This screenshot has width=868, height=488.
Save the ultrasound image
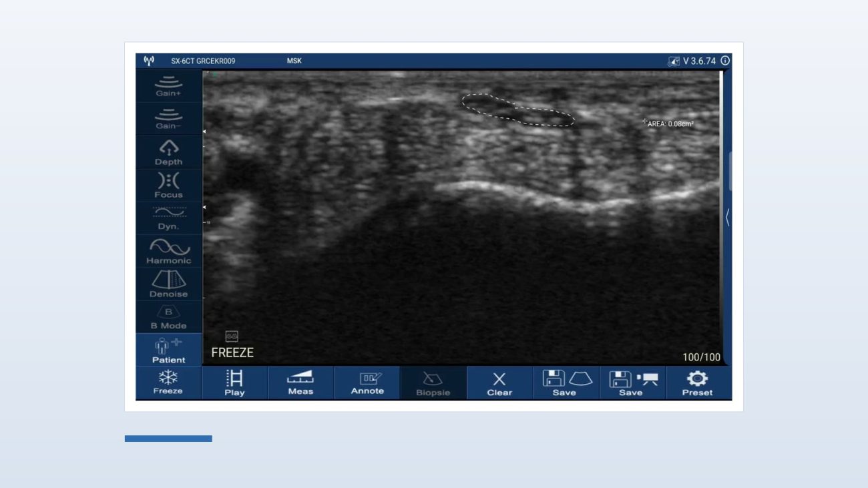click(566, 383)
